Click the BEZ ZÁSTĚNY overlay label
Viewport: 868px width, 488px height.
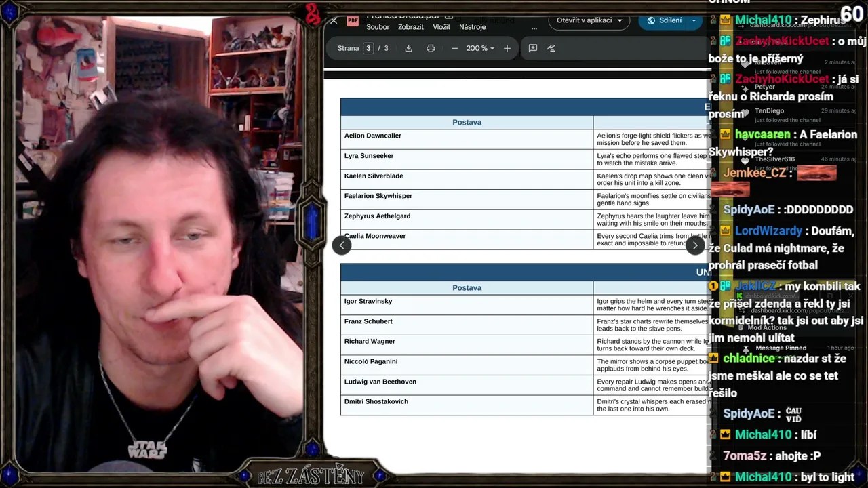(x=311, y=476)
